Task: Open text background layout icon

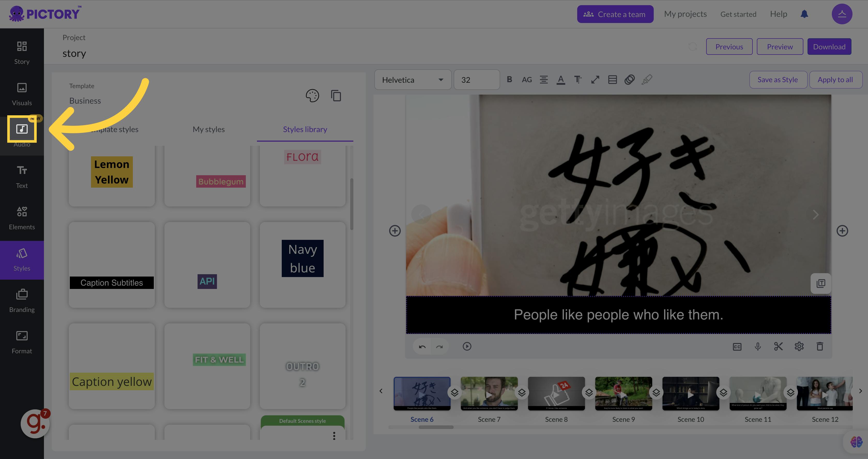Action: (x=612, y=80)
